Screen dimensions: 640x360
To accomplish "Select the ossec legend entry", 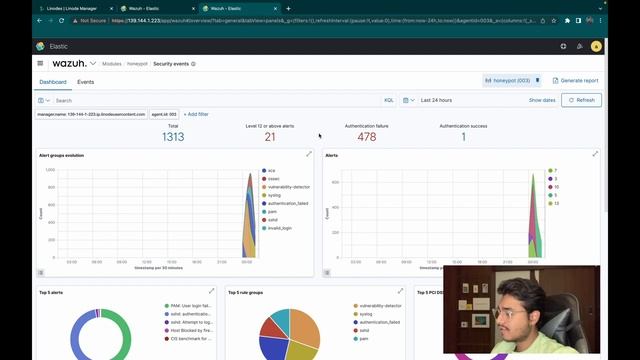I will click(x=271, y=179).
